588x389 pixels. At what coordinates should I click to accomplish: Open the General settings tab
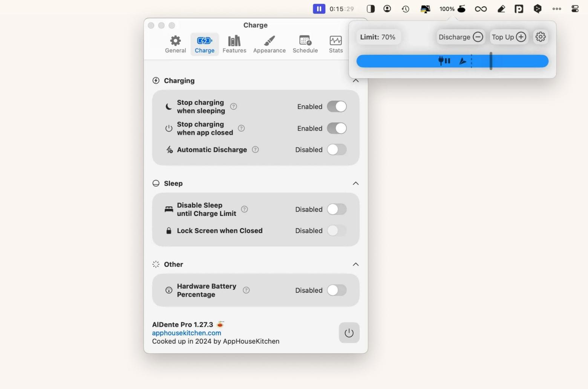pos(175,44)
